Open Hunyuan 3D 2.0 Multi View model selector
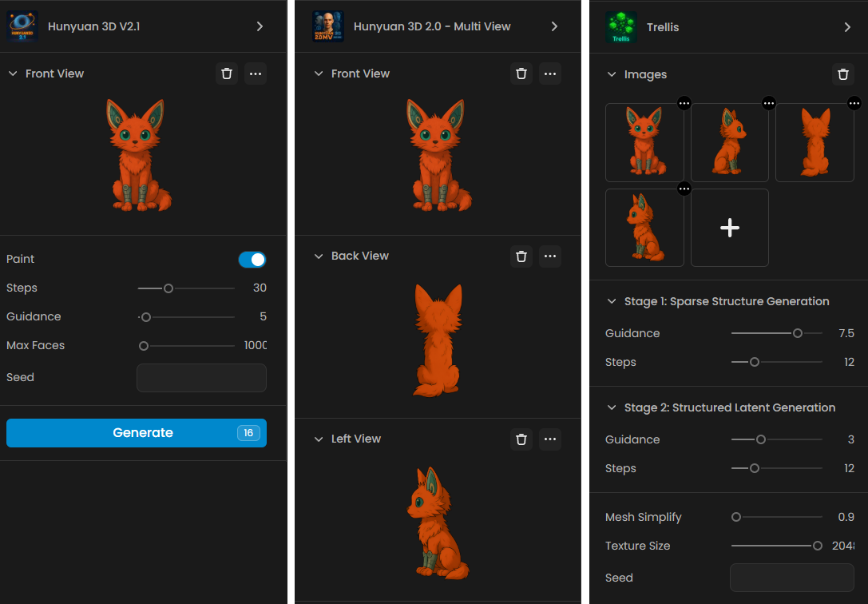 [x=554, y=26]
